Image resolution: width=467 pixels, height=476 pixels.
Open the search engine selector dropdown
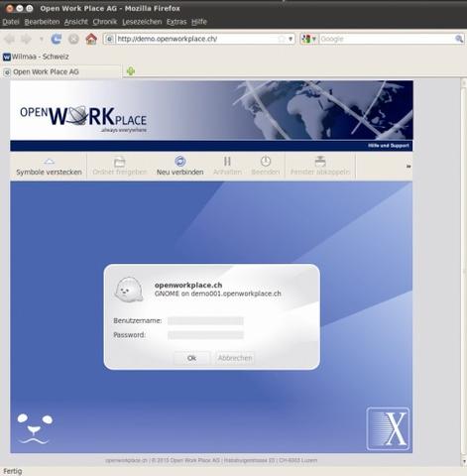(x=309, y=39)
